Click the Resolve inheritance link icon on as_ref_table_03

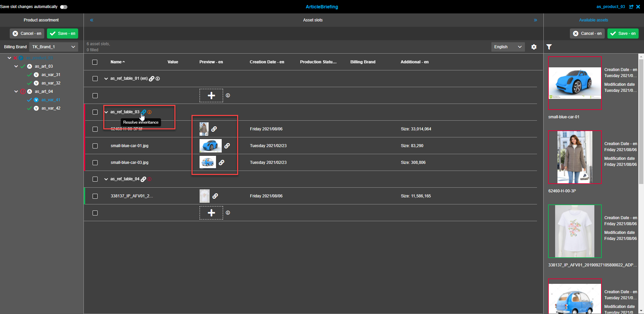coord(144,112)
